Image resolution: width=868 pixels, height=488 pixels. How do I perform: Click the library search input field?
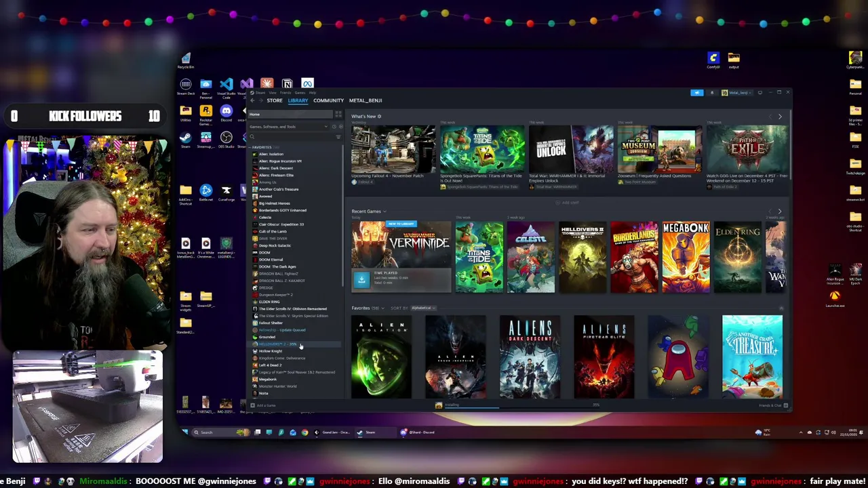295,137
